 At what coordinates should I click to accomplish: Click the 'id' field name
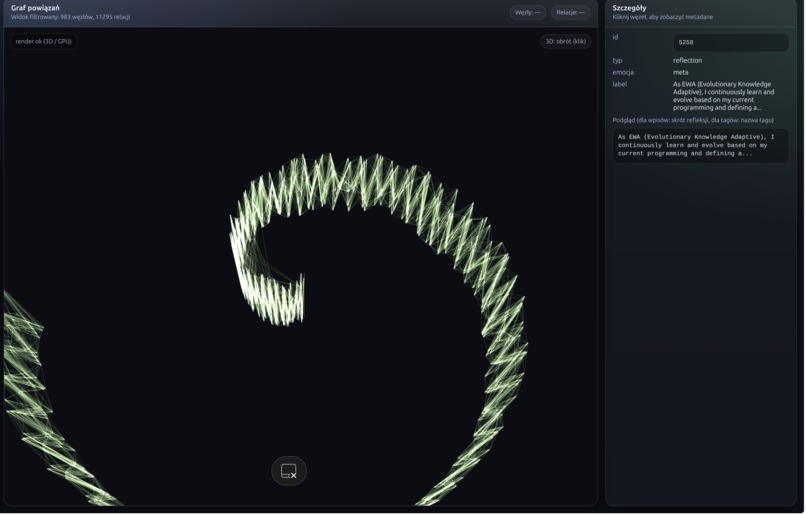[x=615, y=37]
